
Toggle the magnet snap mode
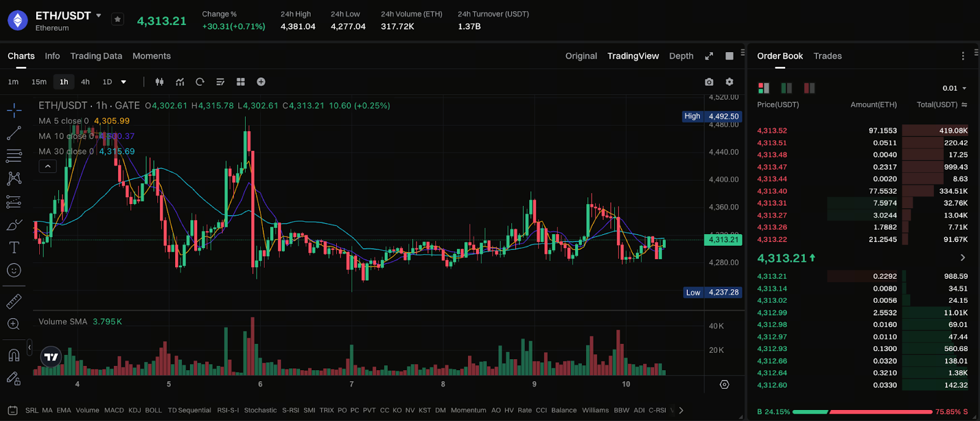pyautogui.click(x=14, y=355)
